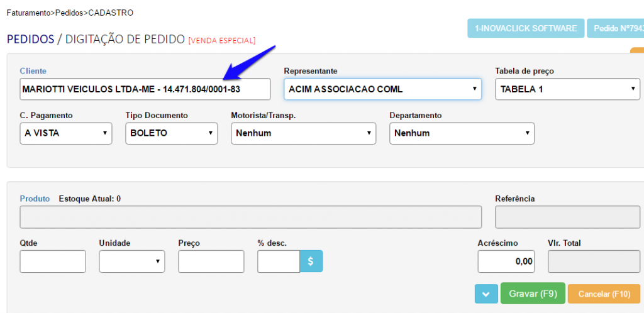Click the Cliente input field
The width and height of the screenshot is (644, 313).
pyautogui.click(x=145, y=89)
